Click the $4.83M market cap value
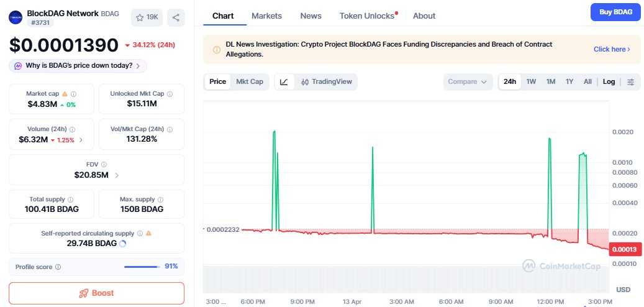 pos(42,104)
